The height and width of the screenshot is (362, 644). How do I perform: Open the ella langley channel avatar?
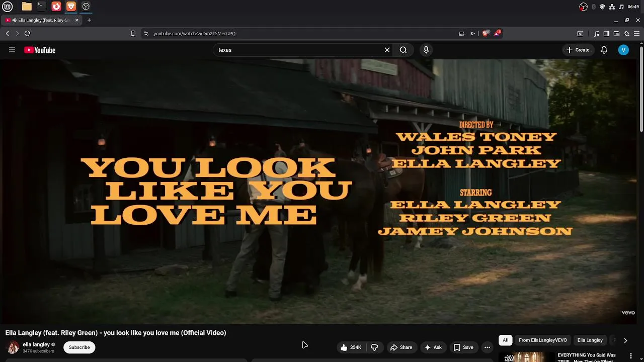(13, 347)
